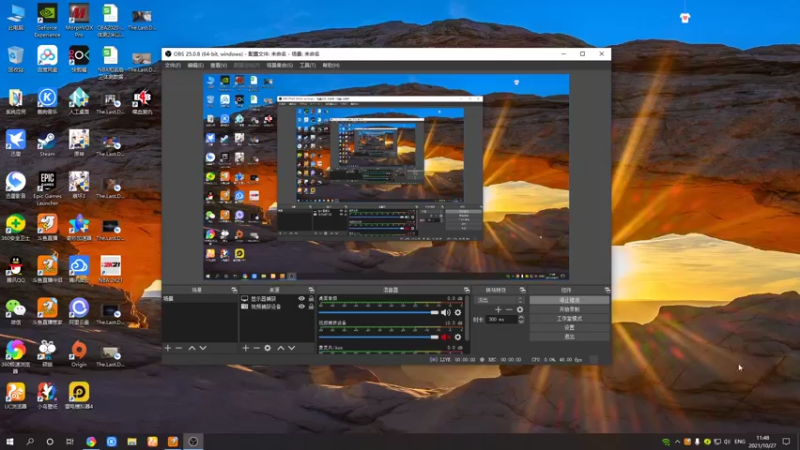Pop out the Controls dock panel
This screenshot has height=450, width=800.
(607, 290)
